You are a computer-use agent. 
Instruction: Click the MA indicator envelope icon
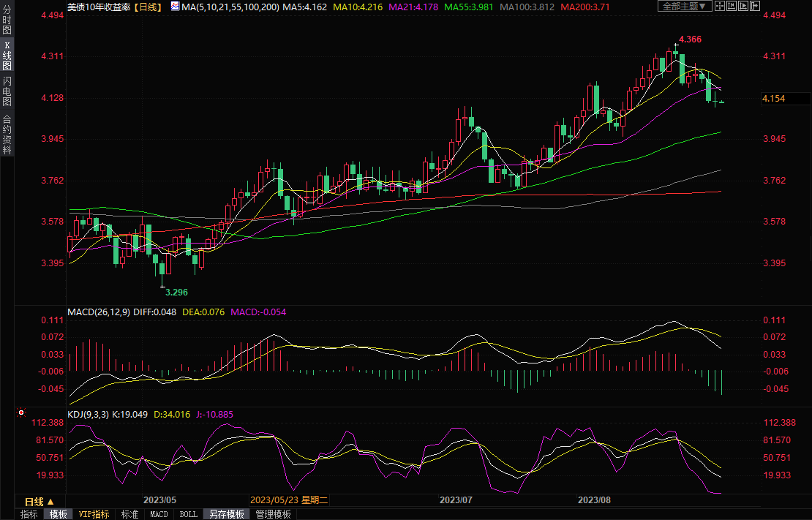coord(174,7)
